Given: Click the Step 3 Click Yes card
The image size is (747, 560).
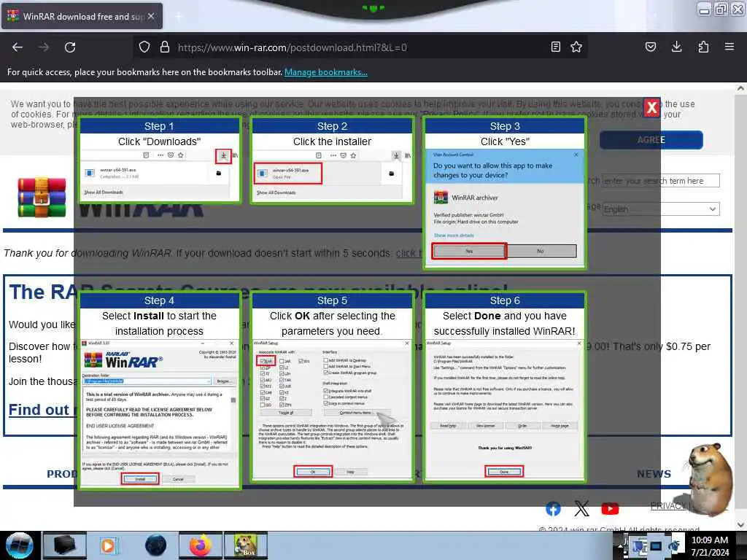Looking at the screenshot, I should [505, 192].
